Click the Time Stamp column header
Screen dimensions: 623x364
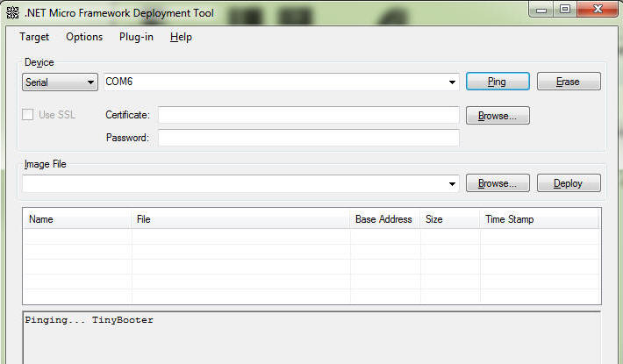coord(539,219)
